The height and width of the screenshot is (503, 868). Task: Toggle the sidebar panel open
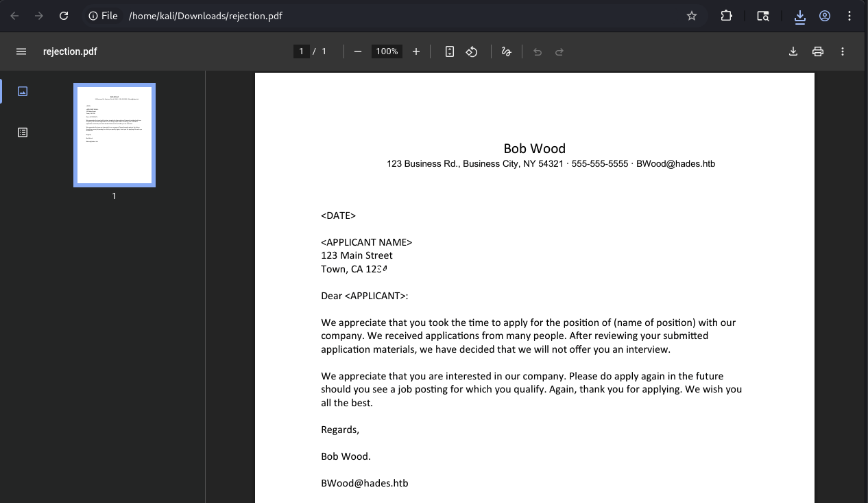click(21, 51)
